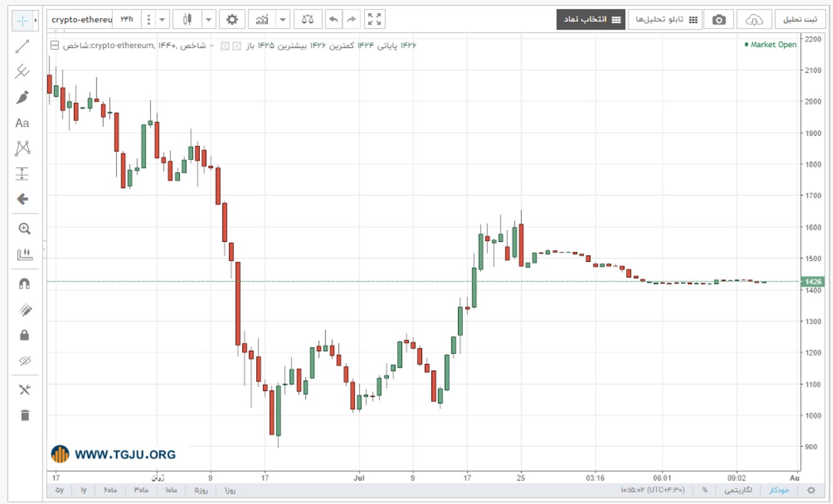
Task: Undo the last chart action
Action: (x=333, y=20)
